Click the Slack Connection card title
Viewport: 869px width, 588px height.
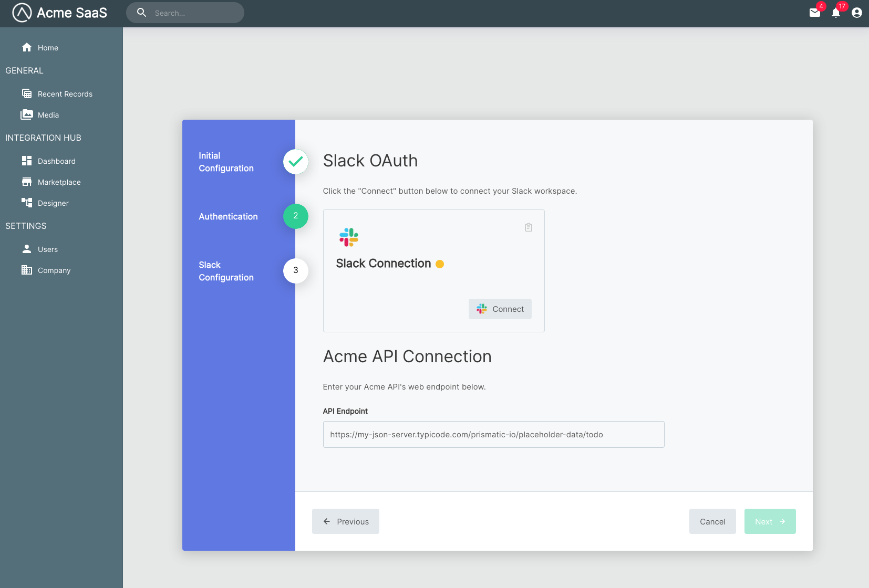point(384,264)
